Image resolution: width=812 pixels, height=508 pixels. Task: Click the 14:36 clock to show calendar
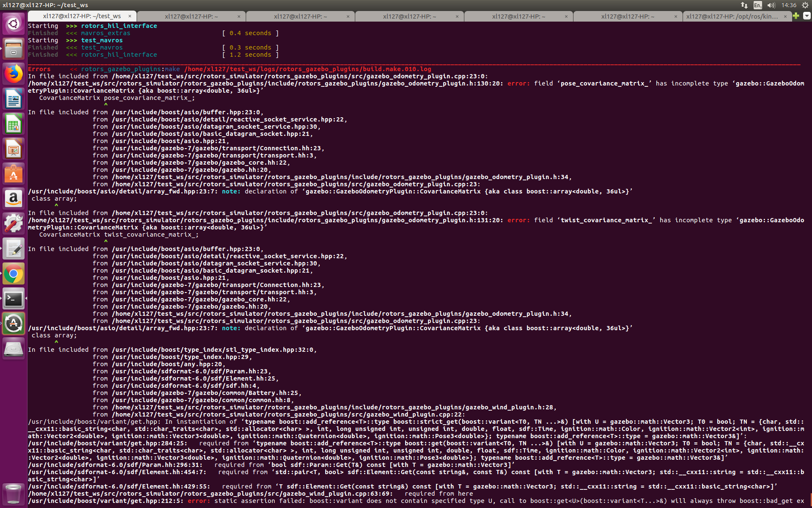pos(788,6)
